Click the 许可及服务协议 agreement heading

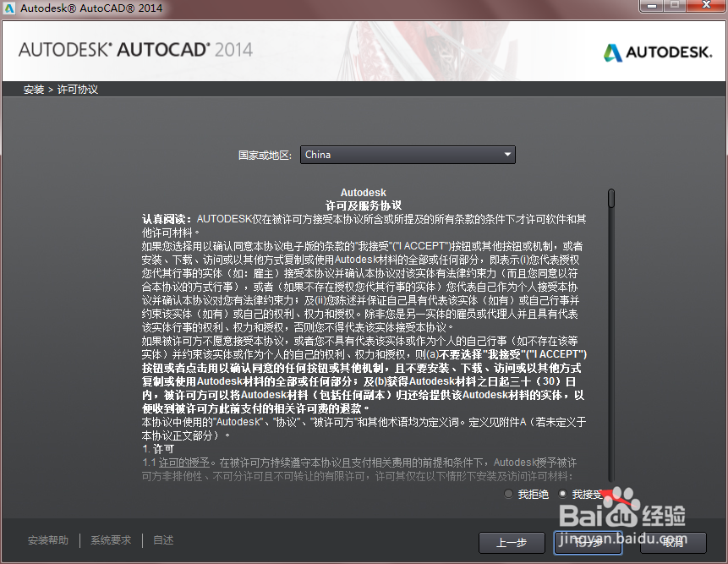363,205
